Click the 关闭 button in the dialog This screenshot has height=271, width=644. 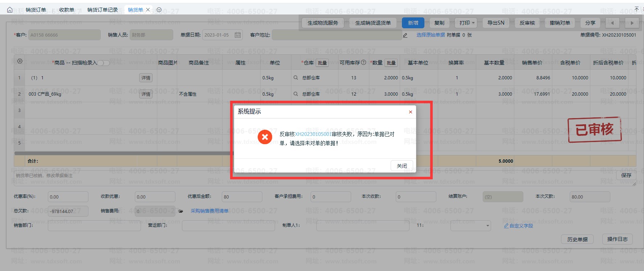point(402,166)
